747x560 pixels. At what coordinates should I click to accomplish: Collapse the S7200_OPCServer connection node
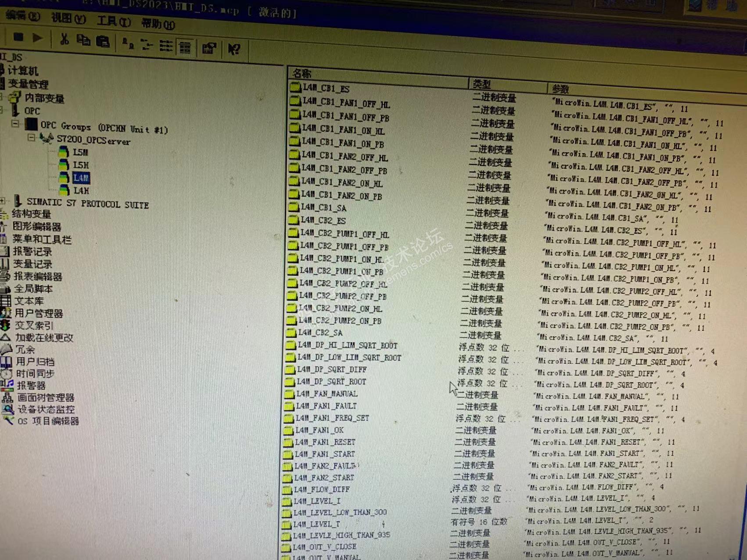31,137
